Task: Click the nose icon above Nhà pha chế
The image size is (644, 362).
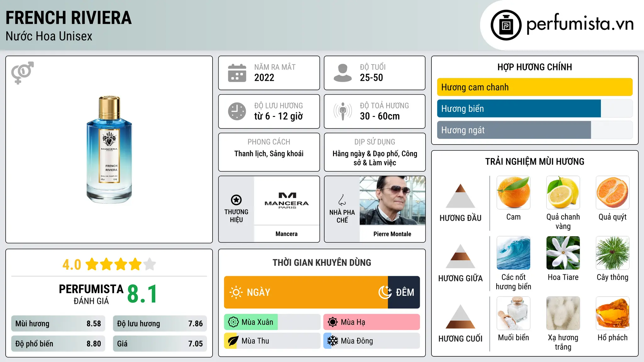Action: click(342, 200)
